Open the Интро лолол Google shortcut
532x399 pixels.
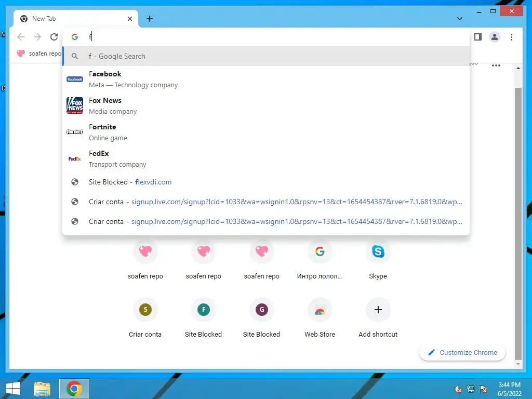tap(320, 261)
